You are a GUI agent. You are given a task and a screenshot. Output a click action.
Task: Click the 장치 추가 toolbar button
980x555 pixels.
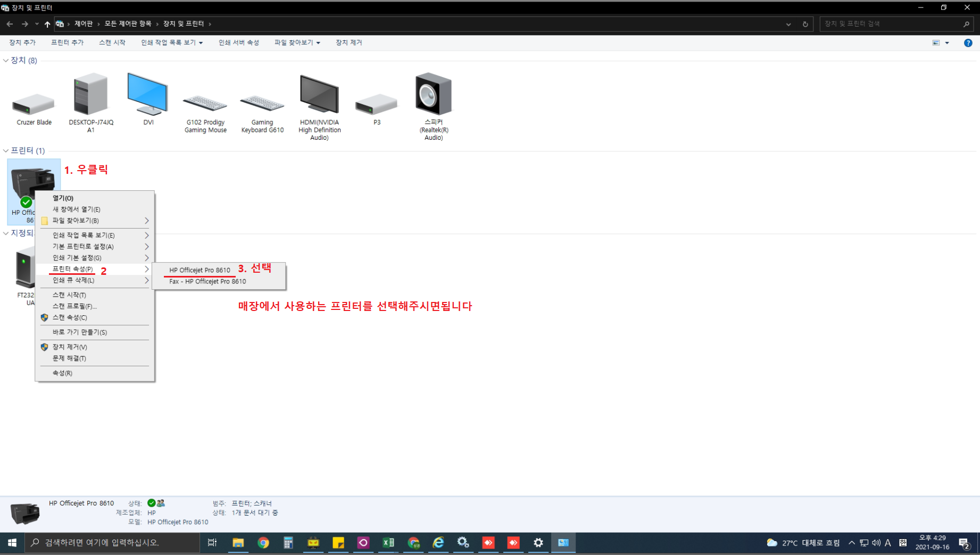coord(22,43)
